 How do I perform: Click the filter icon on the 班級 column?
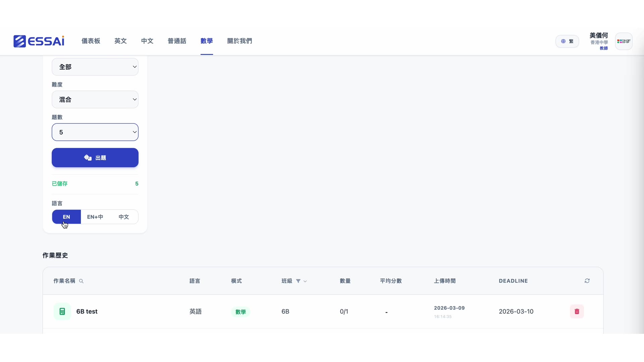click(x=299, y=281)
